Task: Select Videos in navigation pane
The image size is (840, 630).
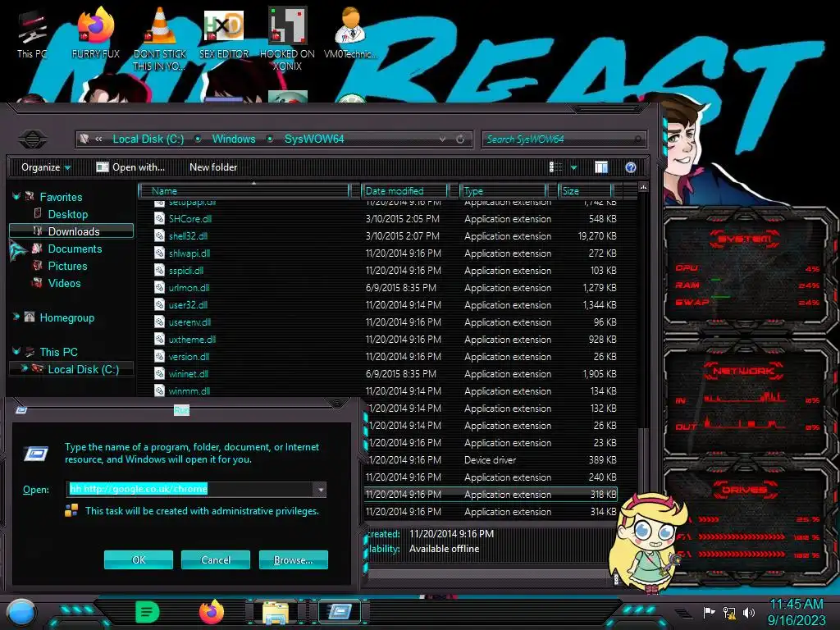Action: point(64,283)
